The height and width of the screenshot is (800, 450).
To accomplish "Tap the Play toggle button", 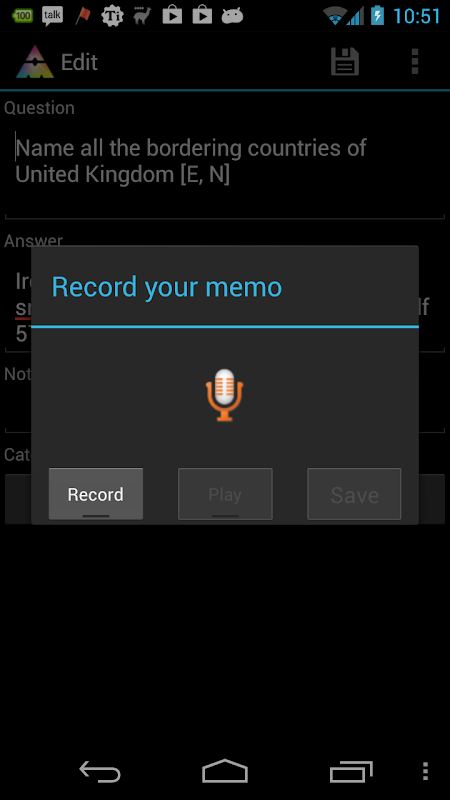I will (x=225, y=494).
